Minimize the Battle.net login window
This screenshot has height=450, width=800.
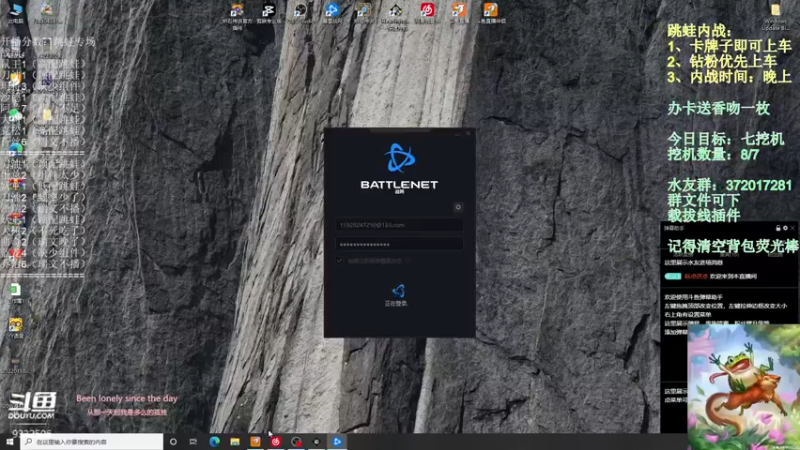point(457,133)
